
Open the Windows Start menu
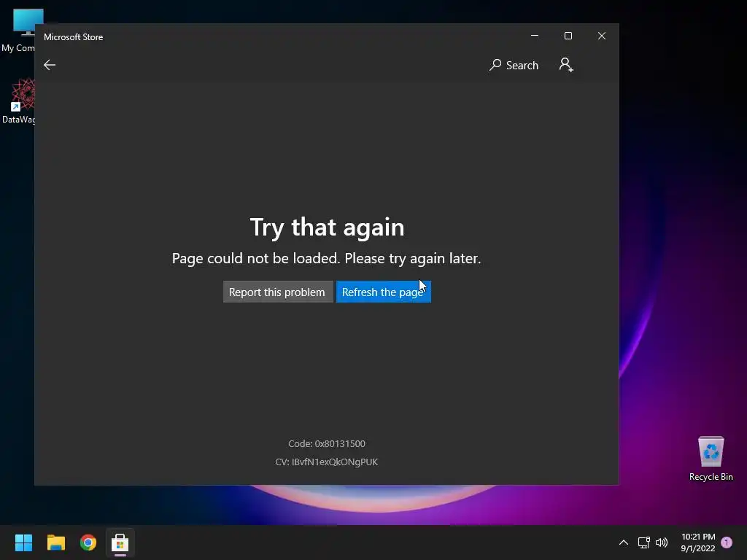click(23, 542)
